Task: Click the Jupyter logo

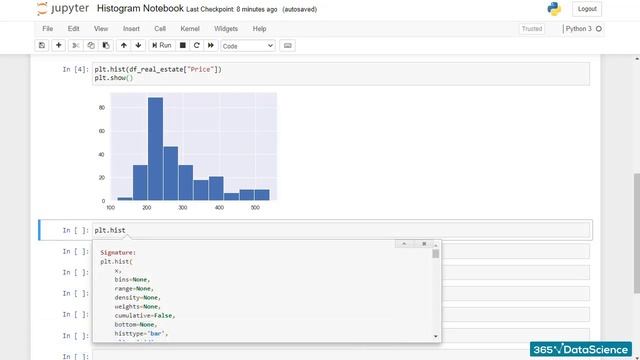Action: [62, 9]
